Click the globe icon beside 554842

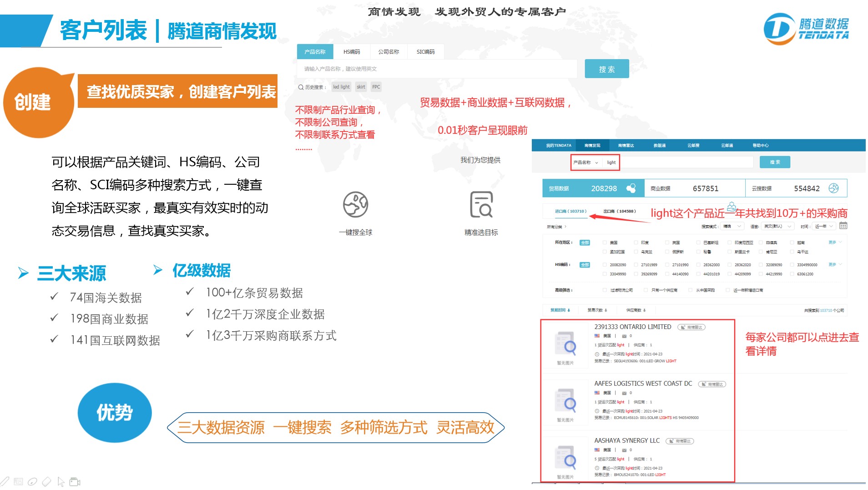coord(833,188)
